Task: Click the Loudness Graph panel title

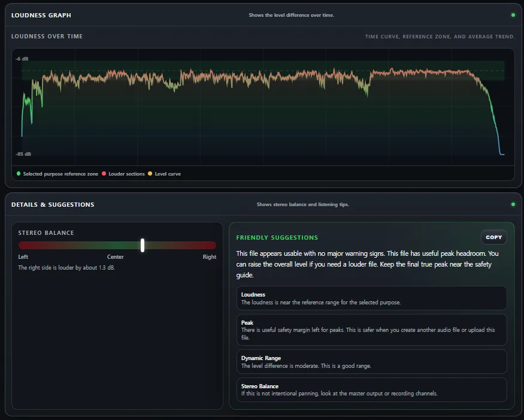Action: click(41, 15)
